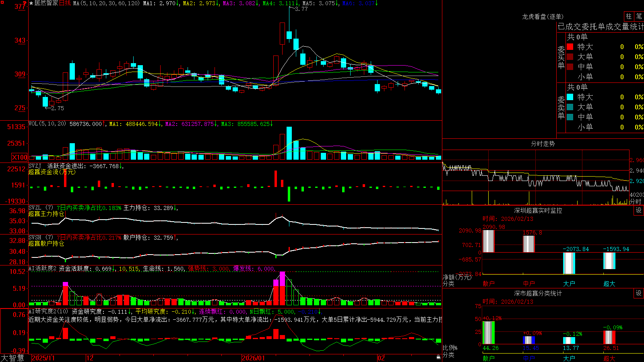
Task: Click the cyan 特大 swatch under 委卖单
Action: tap(570, 97)
